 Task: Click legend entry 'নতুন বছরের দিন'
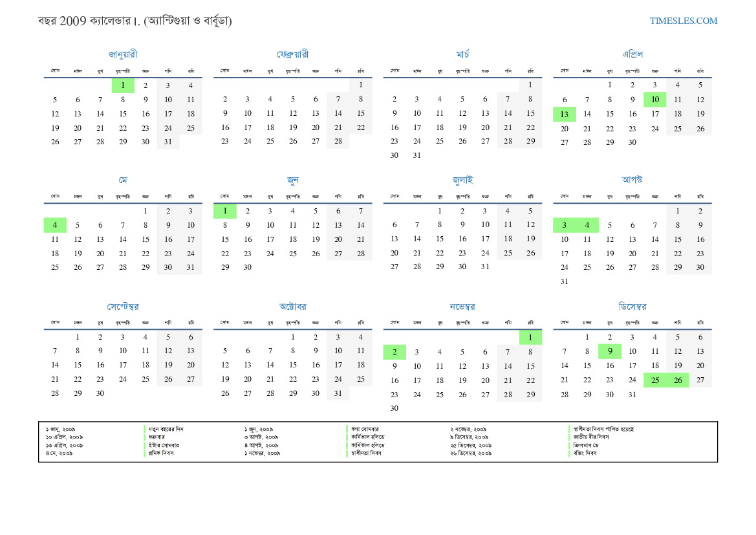tap(166, 429)
